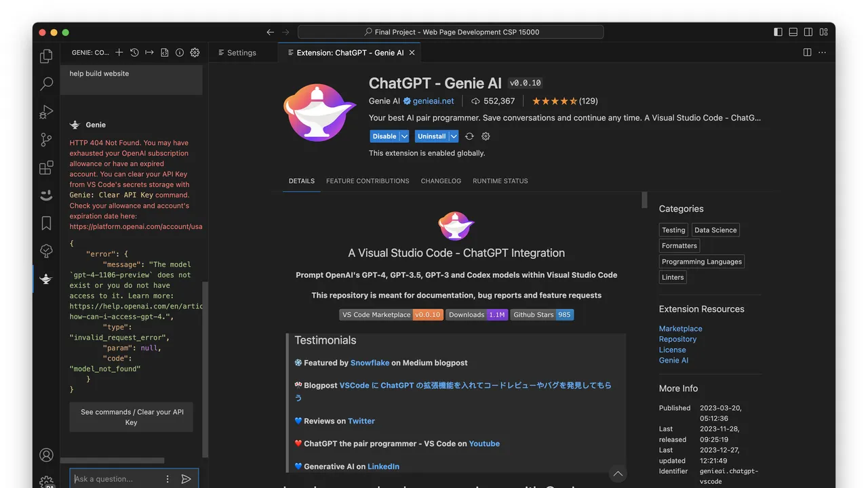The width and height of the screenshot is (868, 488).
Task: Open the LinkedIn testimonial link
Action: [x=383, y=466]
